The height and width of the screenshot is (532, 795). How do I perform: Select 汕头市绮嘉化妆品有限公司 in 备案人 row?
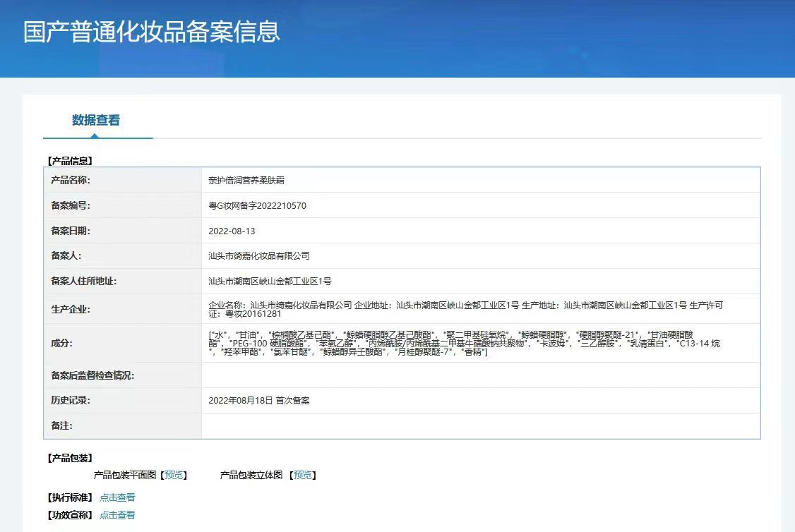point(259,256)
